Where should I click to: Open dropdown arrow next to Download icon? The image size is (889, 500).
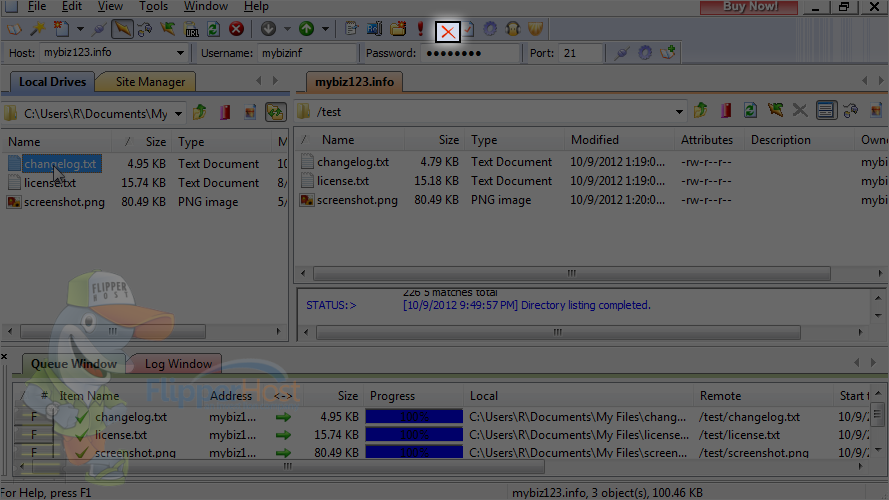coord(287,29)
